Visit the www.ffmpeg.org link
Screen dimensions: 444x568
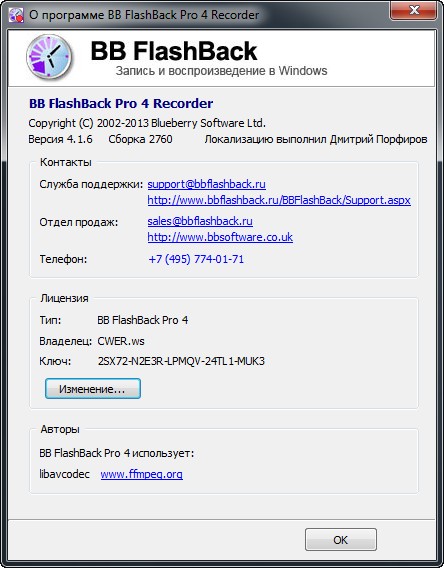click(142, 474)
